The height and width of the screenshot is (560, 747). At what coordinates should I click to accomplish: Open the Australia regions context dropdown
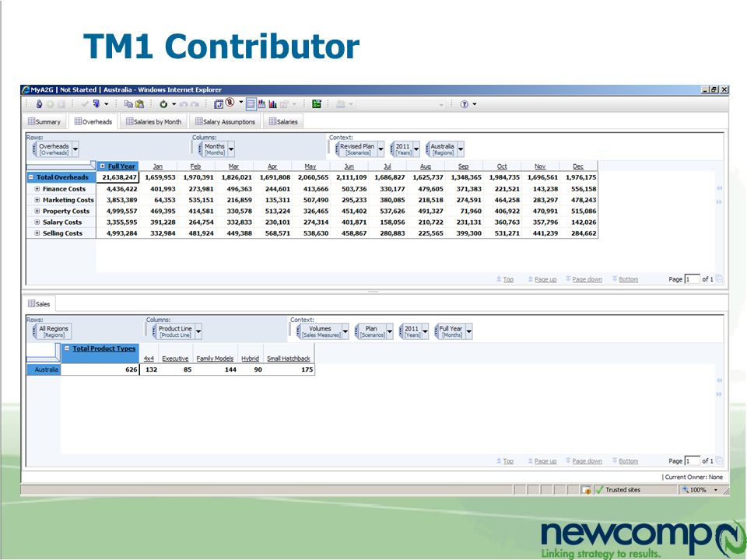pos(461,149)
